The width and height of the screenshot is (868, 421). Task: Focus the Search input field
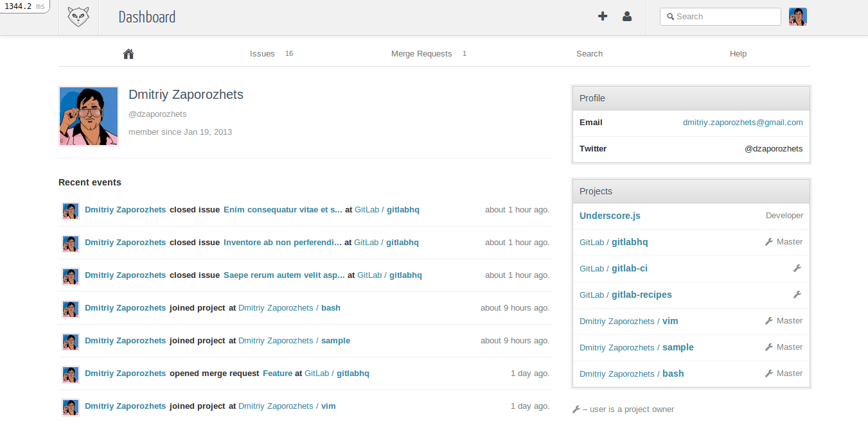[x=725, y=17]
